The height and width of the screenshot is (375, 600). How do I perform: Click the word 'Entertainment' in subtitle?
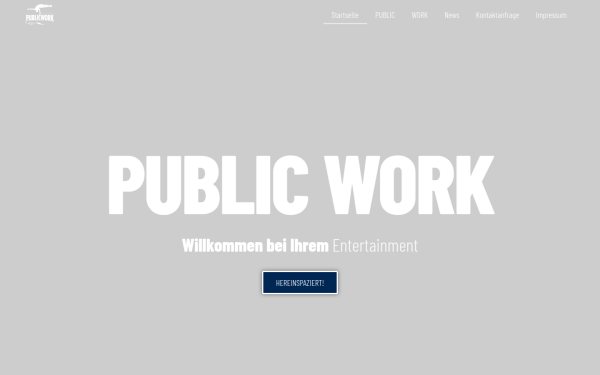coord(375,246)
